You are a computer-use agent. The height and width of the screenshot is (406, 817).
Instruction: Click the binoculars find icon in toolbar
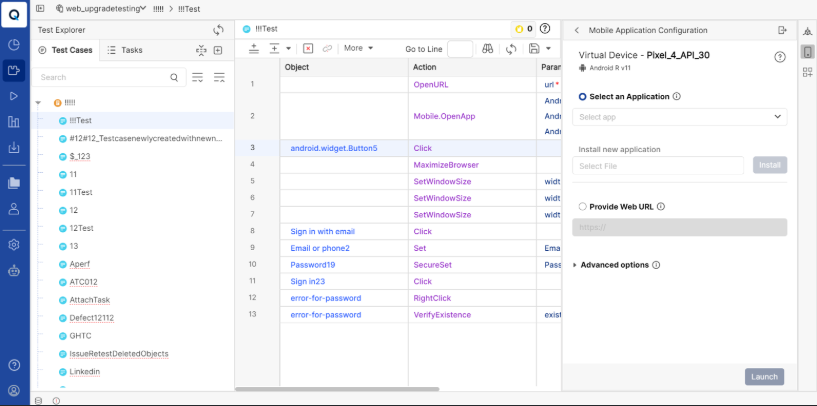tap(487, 48)
